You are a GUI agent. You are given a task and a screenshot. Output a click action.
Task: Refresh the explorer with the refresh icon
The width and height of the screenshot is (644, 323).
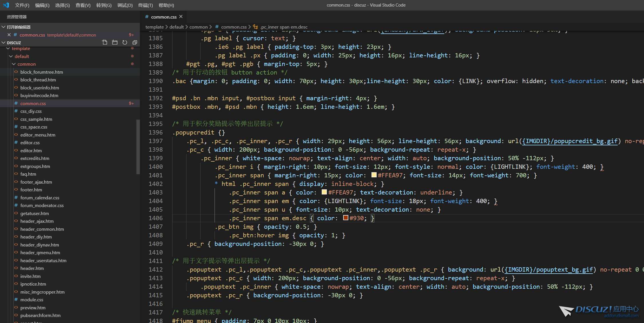[x=125, y=43]
